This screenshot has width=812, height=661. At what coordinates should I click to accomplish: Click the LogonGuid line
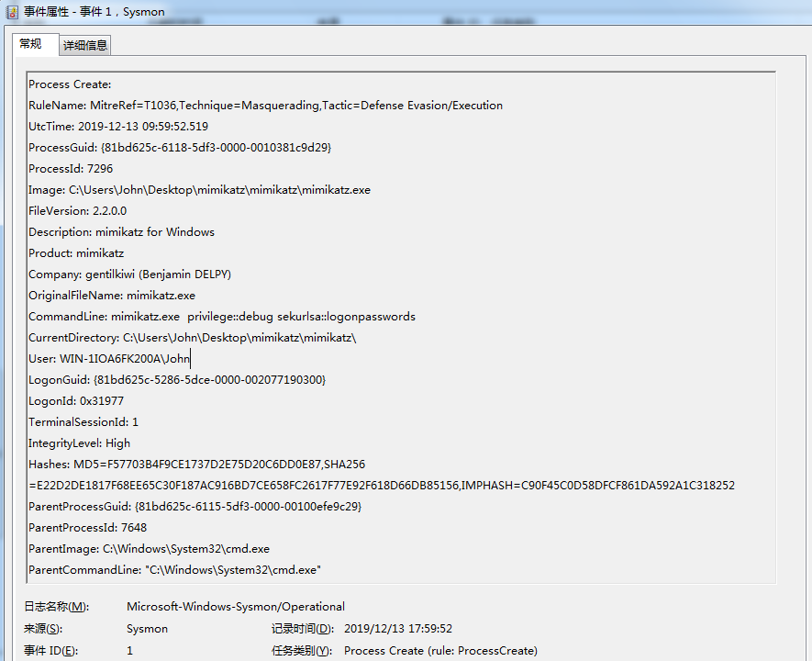(177, 380)
